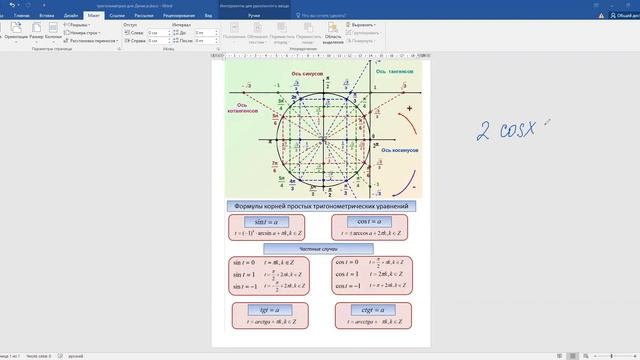640x360 pixels.
Task: Open the Номера строк dropdown
Action: pos(82,33)
